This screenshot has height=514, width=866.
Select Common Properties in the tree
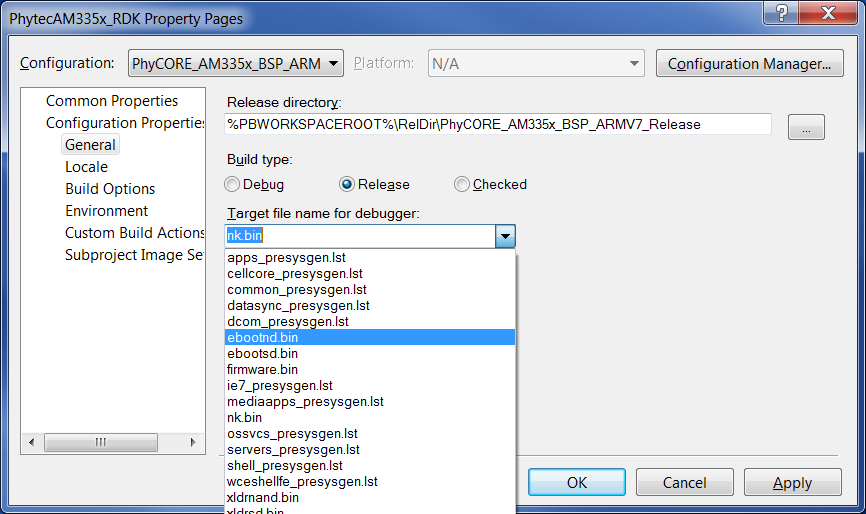tap(112, 100)
